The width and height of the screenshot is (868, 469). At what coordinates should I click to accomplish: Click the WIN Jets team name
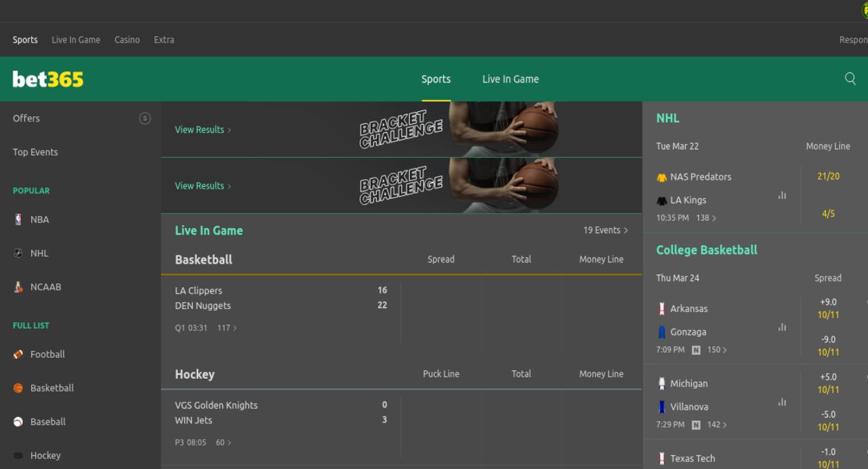(194, 420)
